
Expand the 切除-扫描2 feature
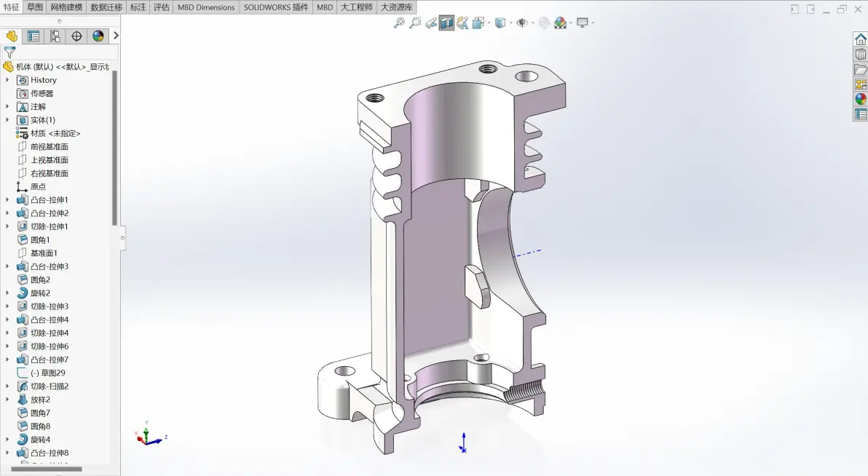click(x=7, y=386)
